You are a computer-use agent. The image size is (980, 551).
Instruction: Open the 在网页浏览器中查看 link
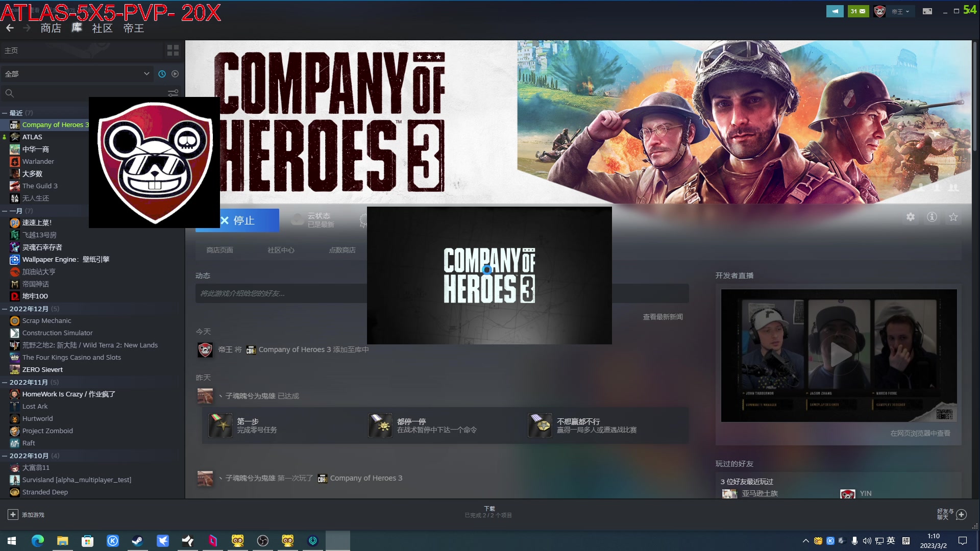click(x=920, y=433)
